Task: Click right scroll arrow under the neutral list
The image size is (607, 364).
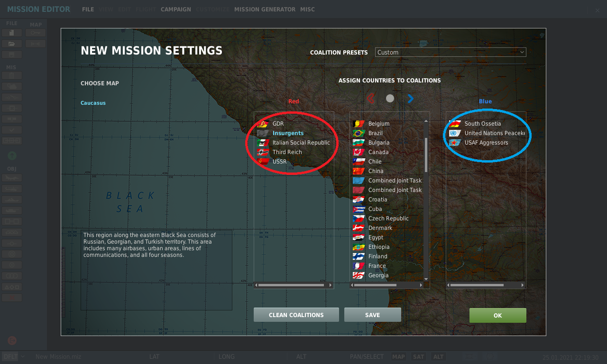Action: pos(422,285)
